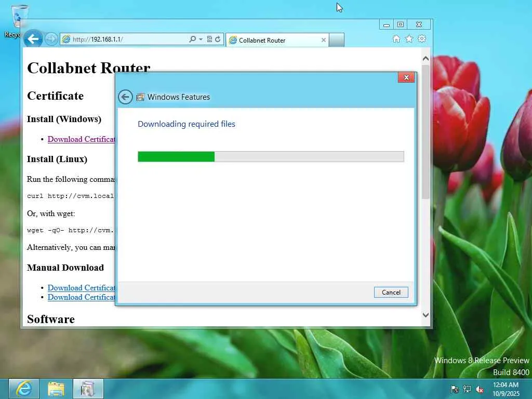Click the curl command text line
Image resolution: width=532 pixels, height=399 pixels.
tap(71, 196)
